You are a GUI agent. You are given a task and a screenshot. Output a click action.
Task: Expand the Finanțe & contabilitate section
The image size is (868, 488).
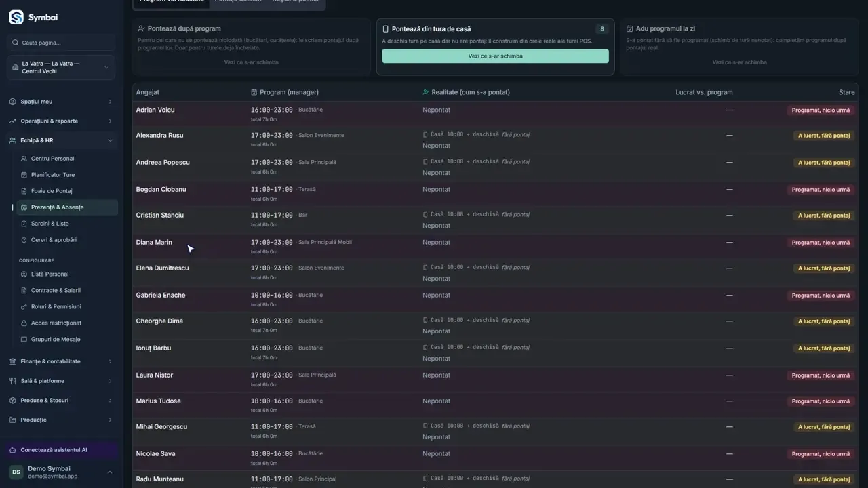click(x=61, y=361)
